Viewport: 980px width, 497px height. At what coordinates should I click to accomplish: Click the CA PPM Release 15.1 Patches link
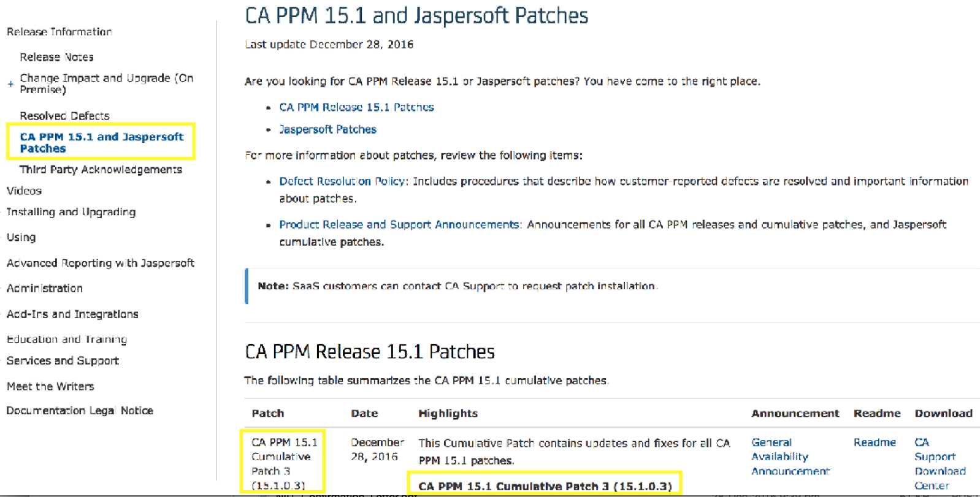point(356,107)
